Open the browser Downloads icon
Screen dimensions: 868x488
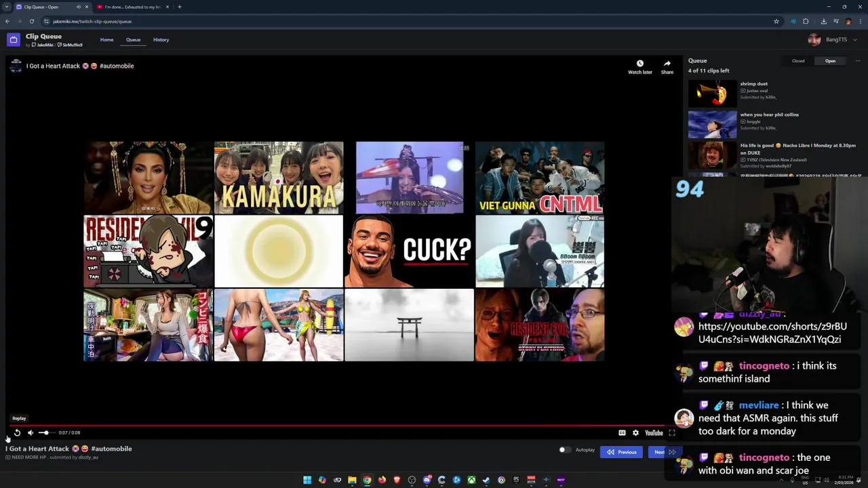pos(823,21)
